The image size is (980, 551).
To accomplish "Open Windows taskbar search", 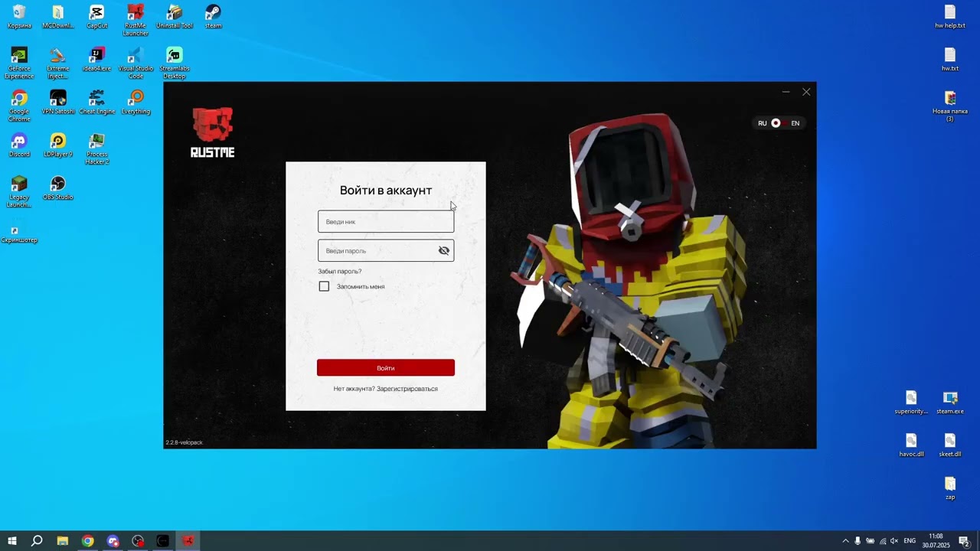I will (x=37, y=541).
